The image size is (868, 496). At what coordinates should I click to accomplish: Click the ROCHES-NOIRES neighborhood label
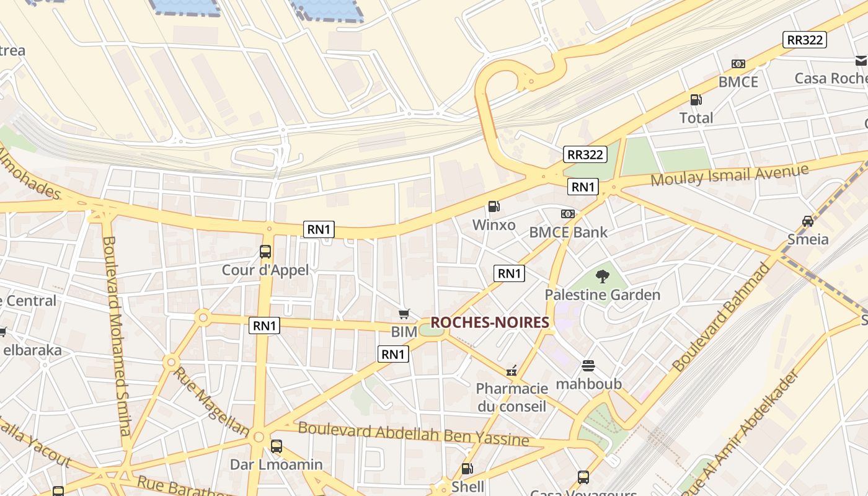click(490, 322)
